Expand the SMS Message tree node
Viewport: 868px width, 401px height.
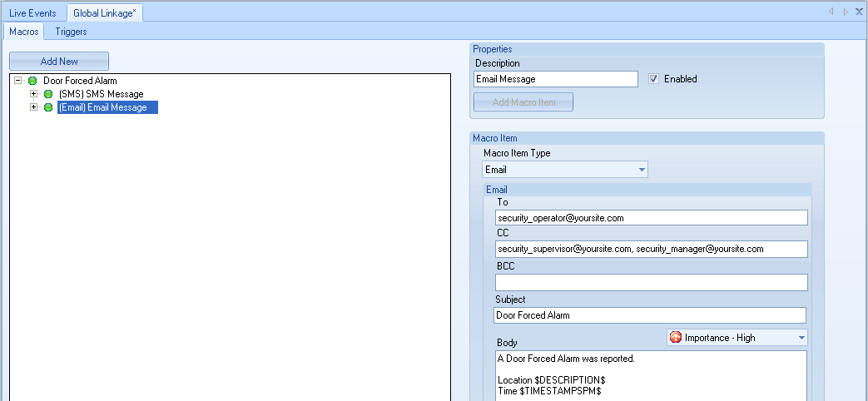[34, 94]
